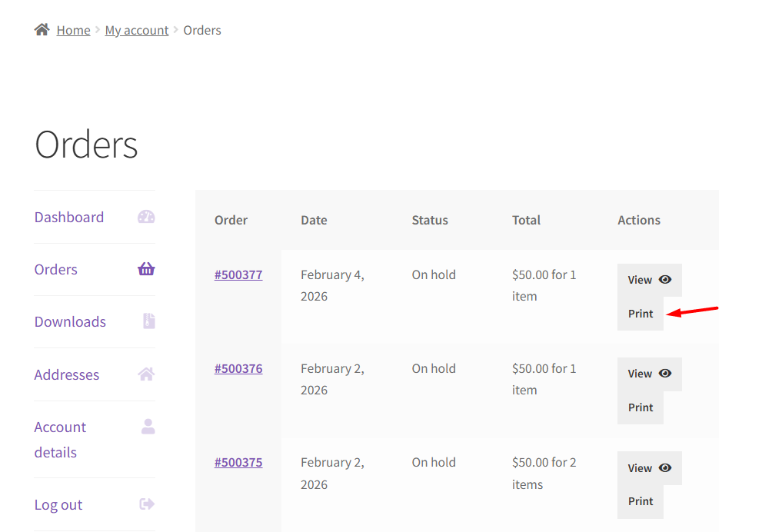
Task: Select the Account details person icon
Action: (x=146, y=427)
